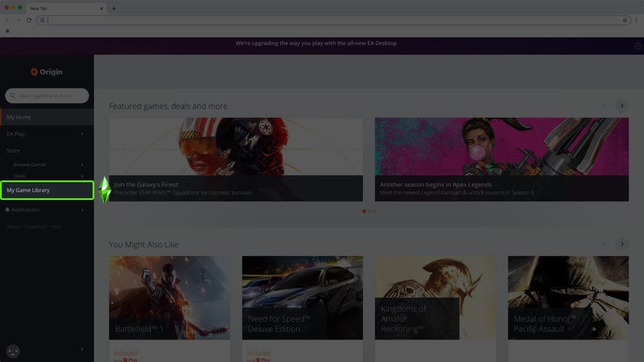Click the Google icon in address bar
The height and width of the screenshot is (362, 644).
43,20
